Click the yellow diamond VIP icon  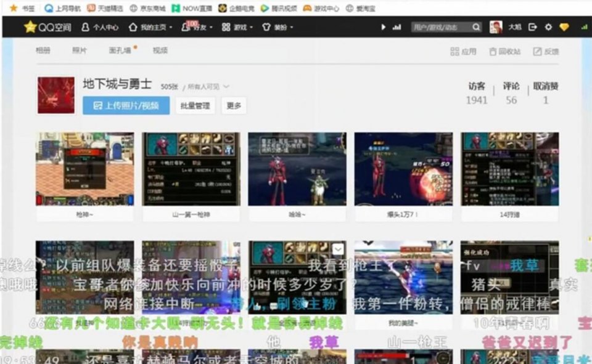[564, 27]
